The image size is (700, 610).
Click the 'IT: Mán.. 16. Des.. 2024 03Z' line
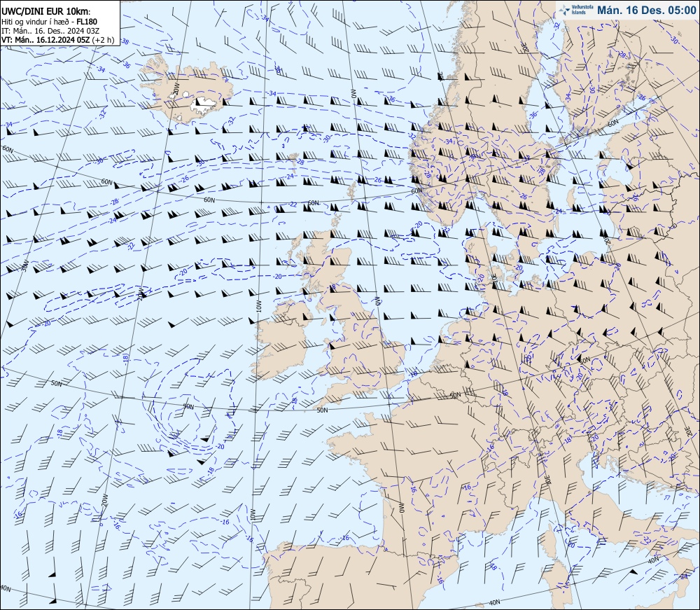tap(50, 30)
